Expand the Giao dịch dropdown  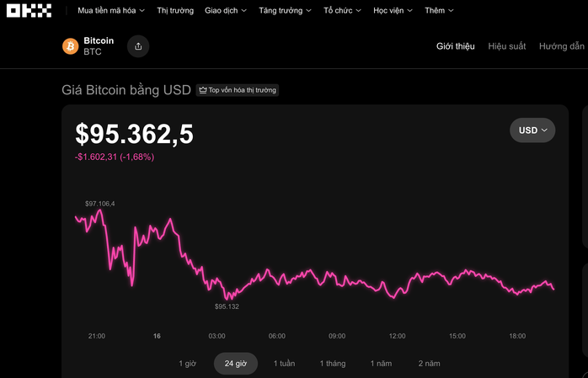tap(226, 11)
